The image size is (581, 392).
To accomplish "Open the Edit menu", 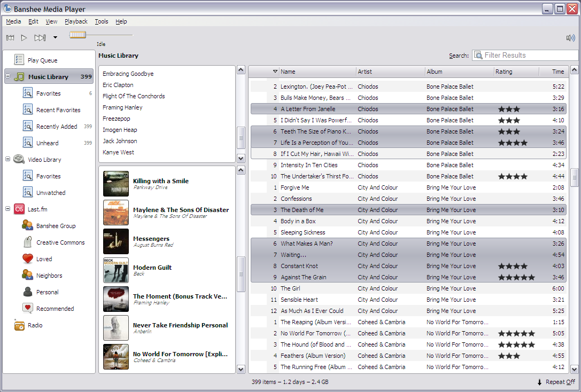I will click(x=33, y=21).
